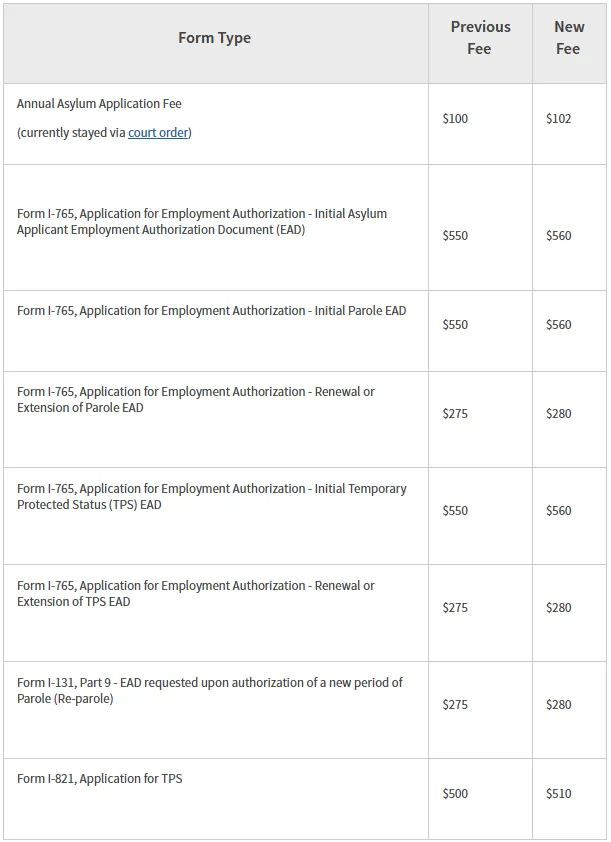Click the $560 new fee for Initial Parole EAD
This screenshot has height=842, width=611.
[x=559, y=325]
